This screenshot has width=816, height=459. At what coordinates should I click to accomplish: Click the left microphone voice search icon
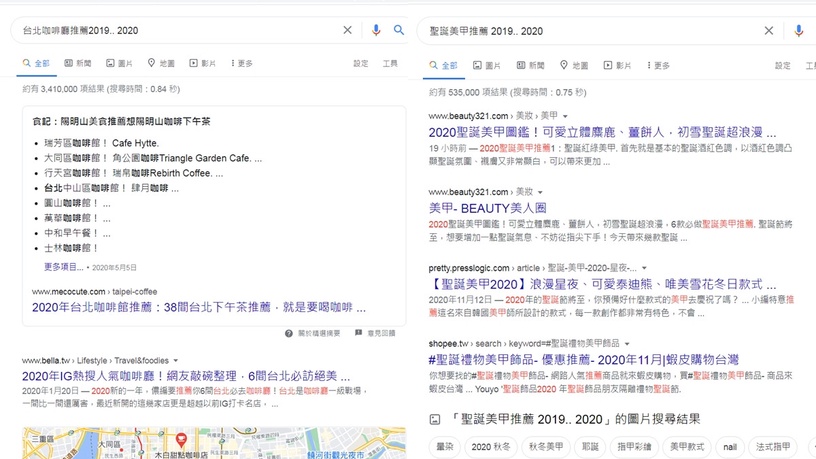(x=376, y=30)
